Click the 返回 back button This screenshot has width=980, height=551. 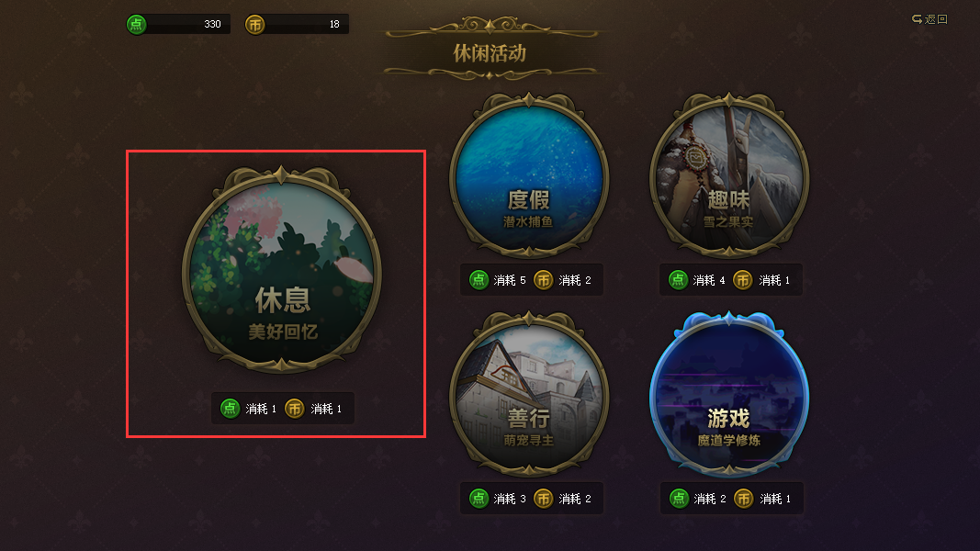click(x=930, y=19)
